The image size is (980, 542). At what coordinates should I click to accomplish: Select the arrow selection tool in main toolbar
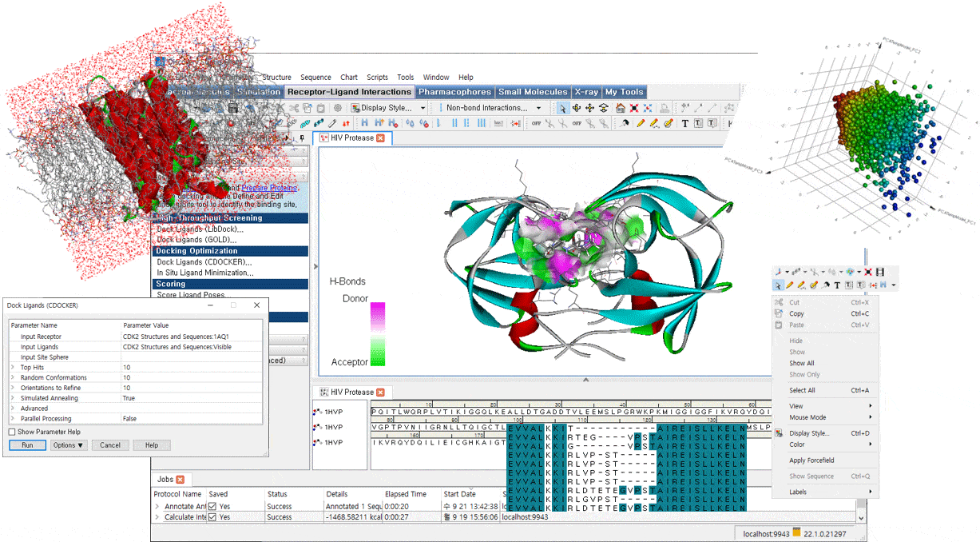[x=563, y=108]
